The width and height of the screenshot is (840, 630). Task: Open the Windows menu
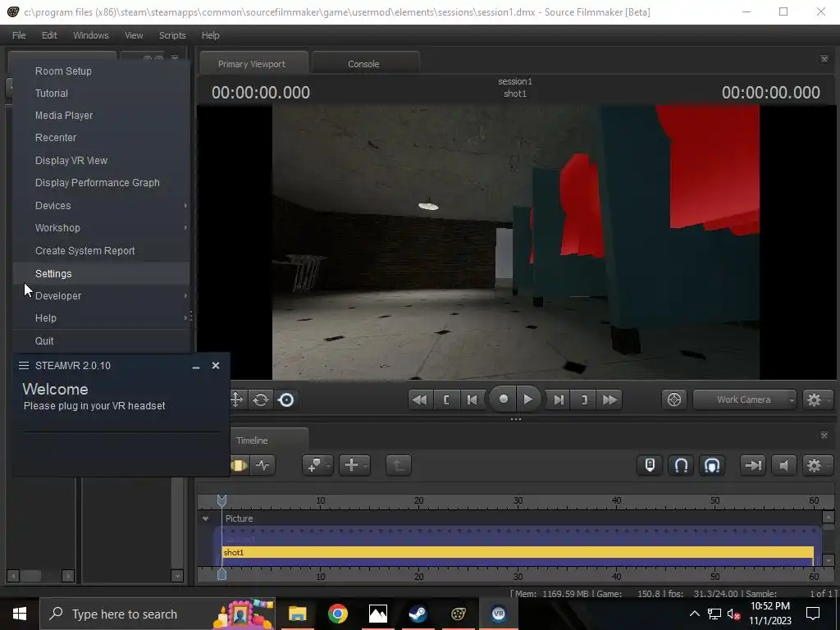[x=90, y=35]
